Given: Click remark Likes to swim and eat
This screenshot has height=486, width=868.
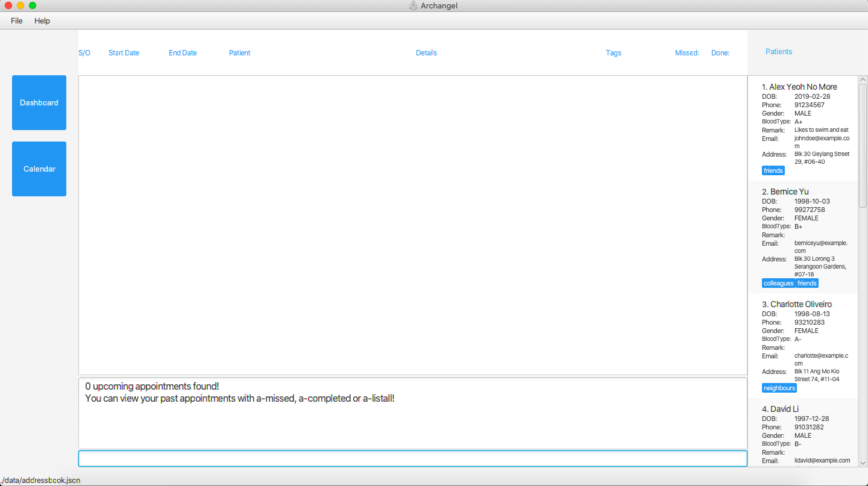Looking at the screenshot, I should (822, 129).
